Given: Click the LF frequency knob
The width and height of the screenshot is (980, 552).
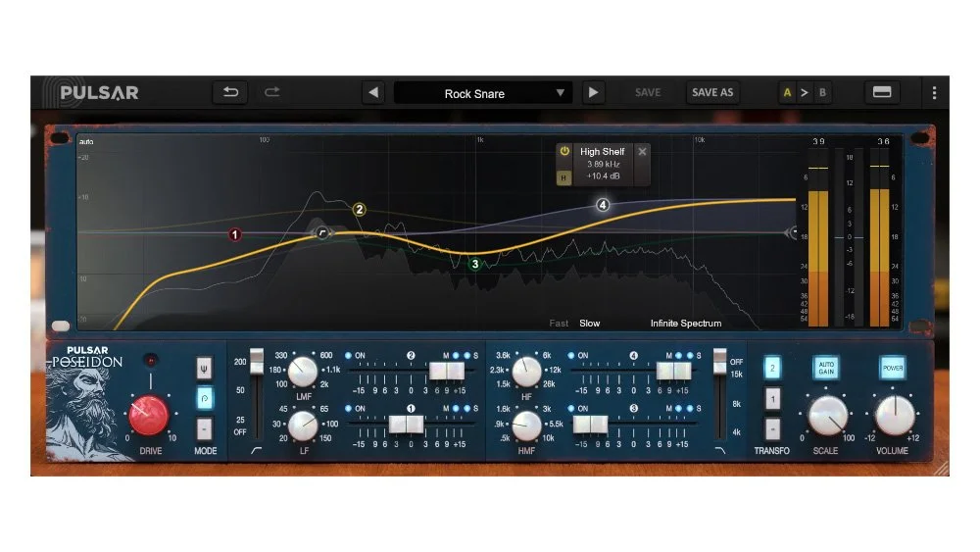Looking at the screenshot, I should [303, 426].
